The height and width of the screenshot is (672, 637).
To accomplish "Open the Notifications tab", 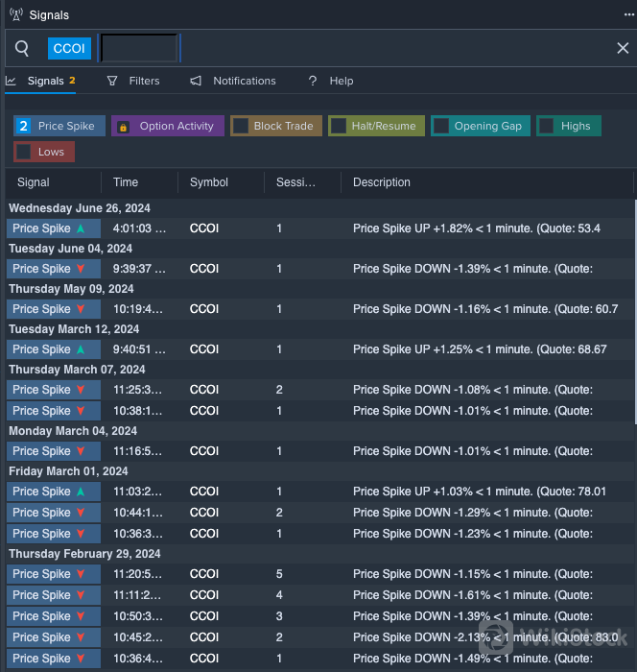I will click(x=244, y=82).
